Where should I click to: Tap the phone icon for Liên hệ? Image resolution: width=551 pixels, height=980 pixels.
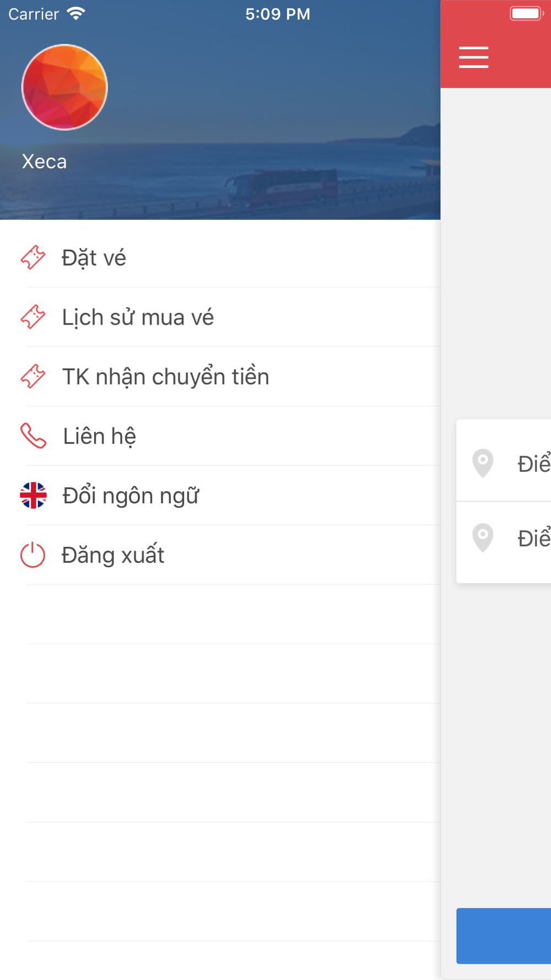33,436
